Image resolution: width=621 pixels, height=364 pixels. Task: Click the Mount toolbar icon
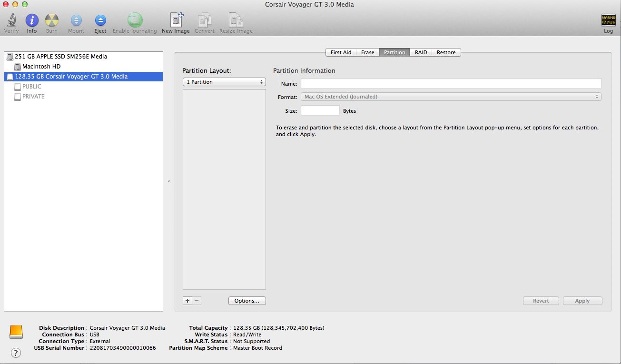click(76, 20)
